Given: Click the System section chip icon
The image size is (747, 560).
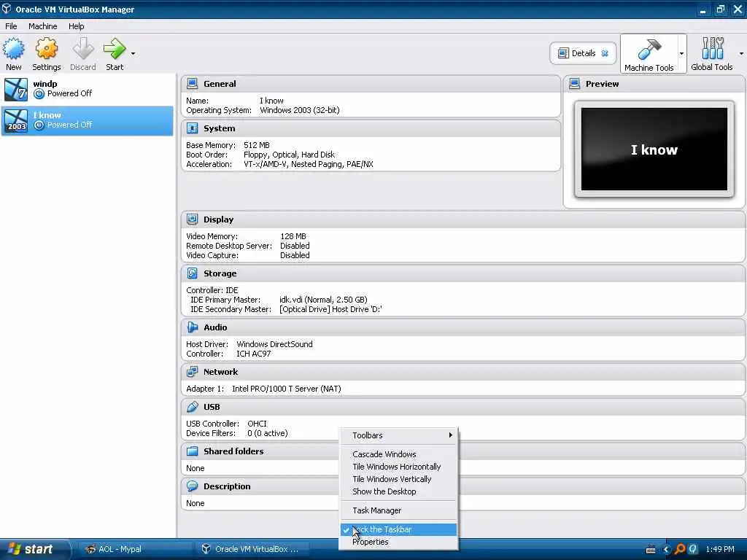Looking at the screenshot, I should point(192,128).
